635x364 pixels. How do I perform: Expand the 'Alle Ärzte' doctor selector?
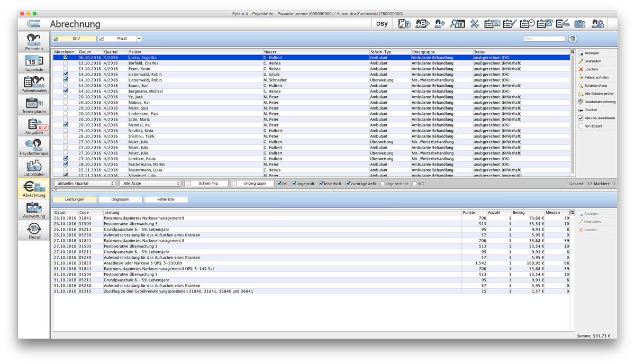(150, 184)
